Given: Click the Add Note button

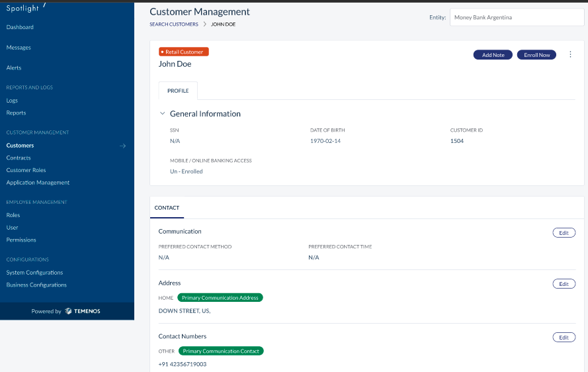Looking at the screenshot, I should (493, 55).
